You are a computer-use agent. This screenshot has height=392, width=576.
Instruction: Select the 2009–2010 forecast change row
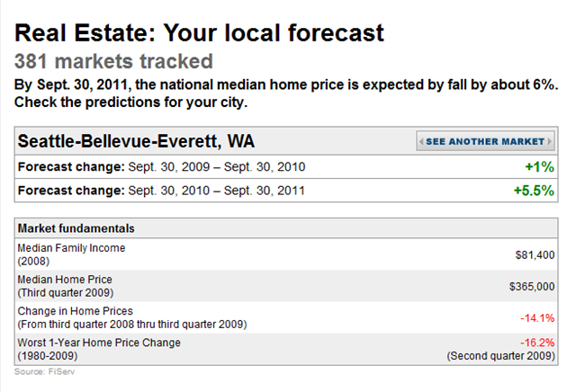pyautogui.click(x=286, y=167)
